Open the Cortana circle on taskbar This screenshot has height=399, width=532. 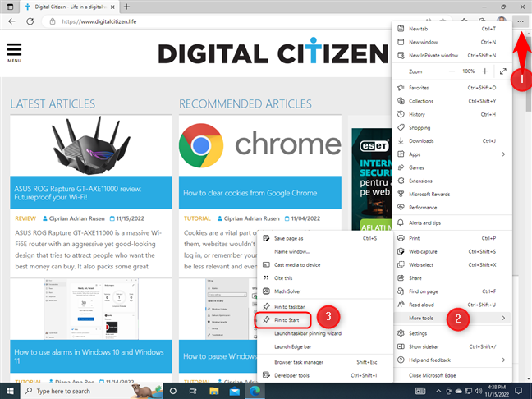(x=172, y=391)
